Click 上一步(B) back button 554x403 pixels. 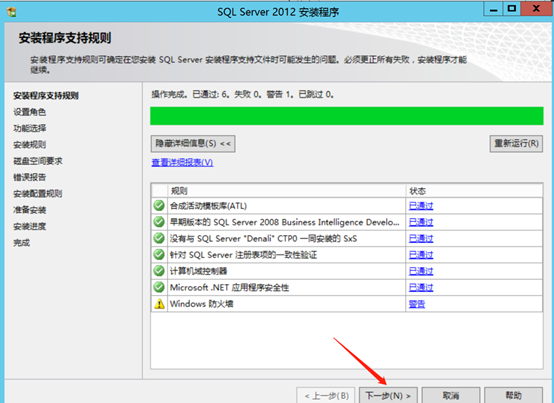click(326, 395)
